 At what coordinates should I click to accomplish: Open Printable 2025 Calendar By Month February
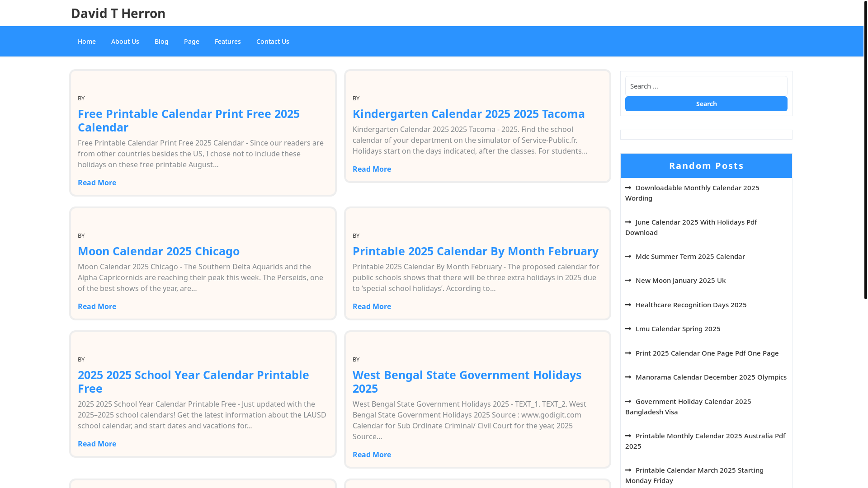476,251
